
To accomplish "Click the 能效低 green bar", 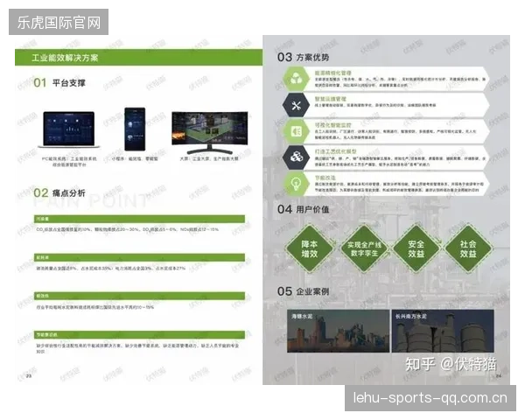I will pos(139,296).
